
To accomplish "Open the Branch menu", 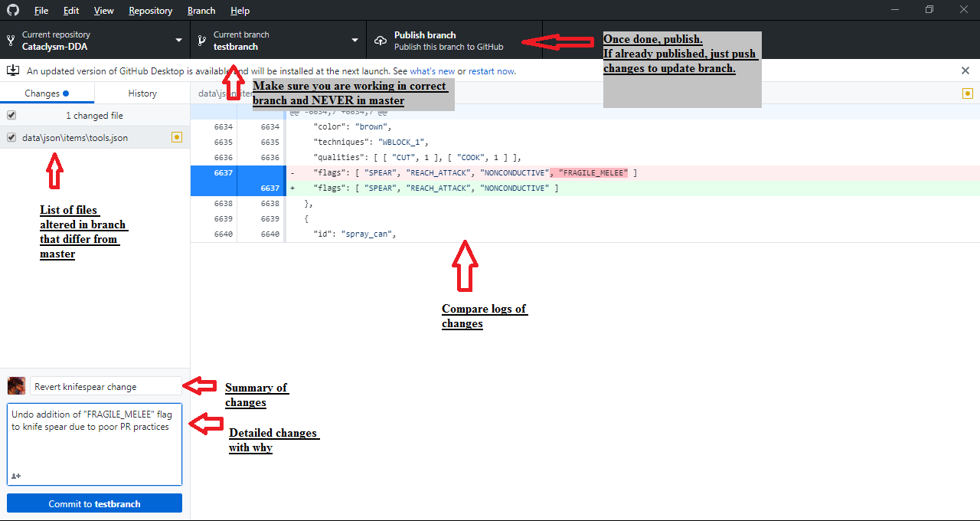I will pyautogui.click(x=201, y=11).
